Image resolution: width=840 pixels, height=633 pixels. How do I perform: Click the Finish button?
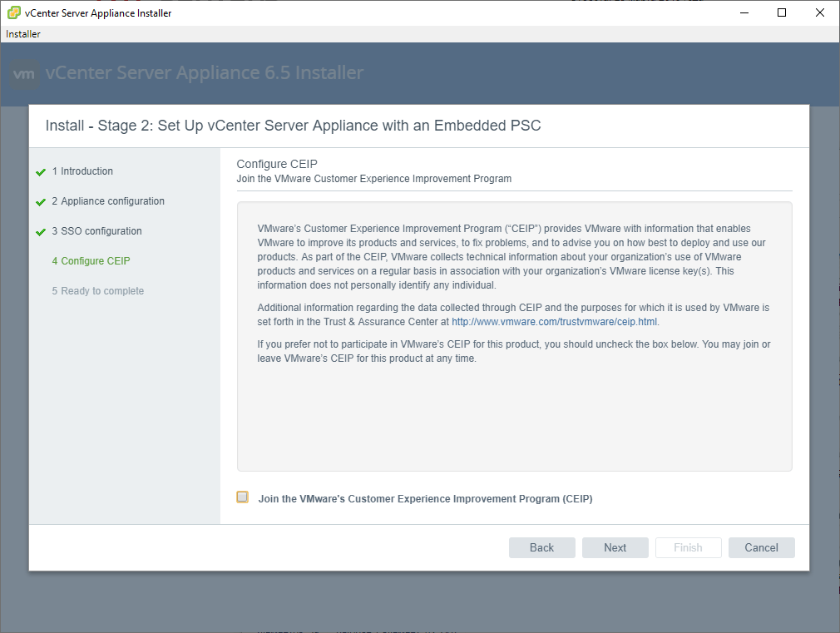[688, 547]
